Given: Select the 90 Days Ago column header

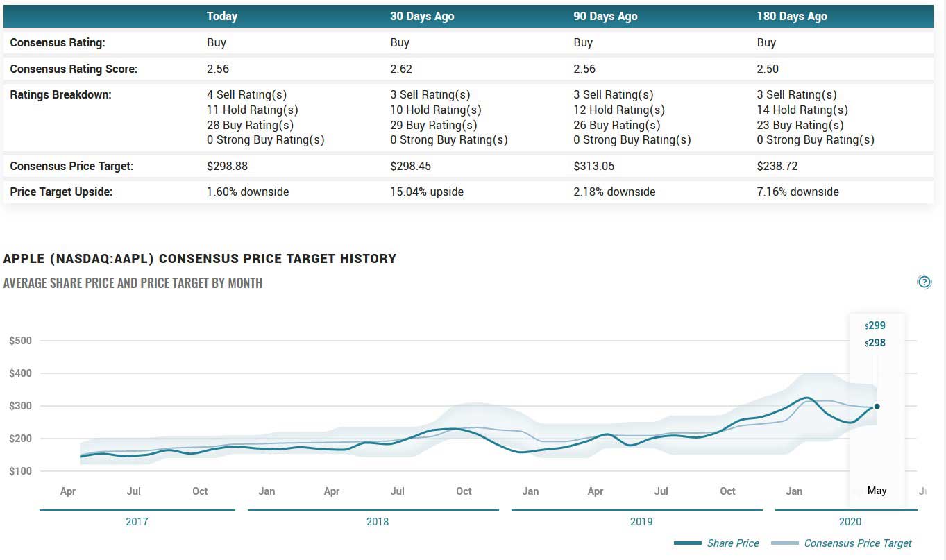Looking at the screenshot, I should point(605,16).
